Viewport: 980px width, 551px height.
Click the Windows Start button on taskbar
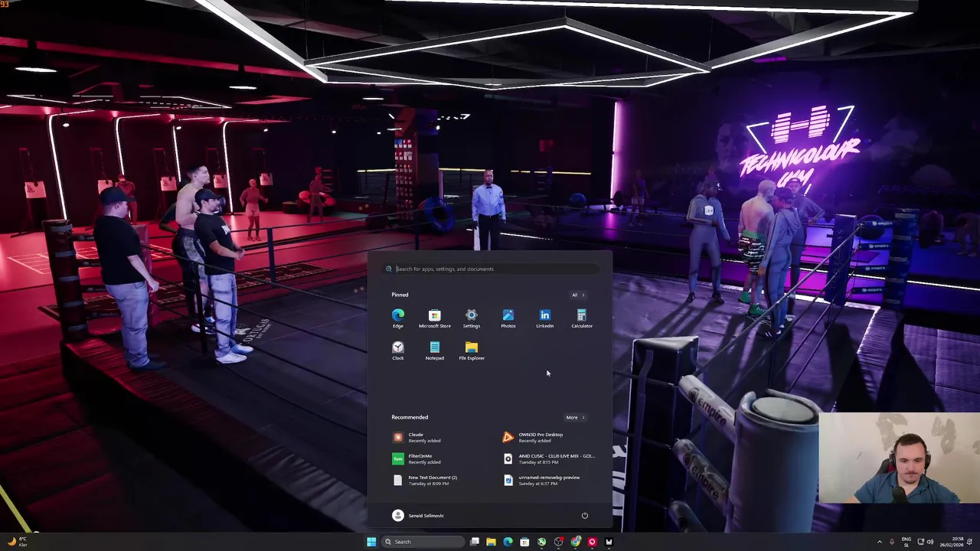tap(371, 542)
